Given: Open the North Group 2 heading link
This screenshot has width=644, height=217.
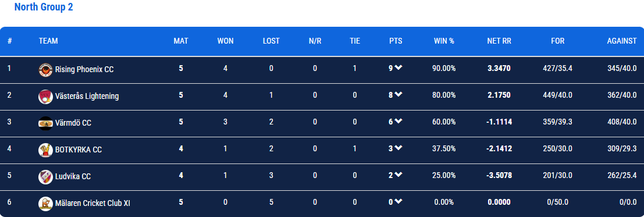Looking at the screenshot, I should point(44,7).
